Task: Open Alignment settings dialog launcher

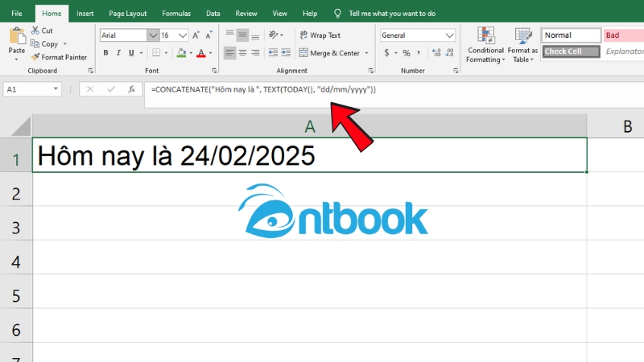Action: [x=370, y=71]
